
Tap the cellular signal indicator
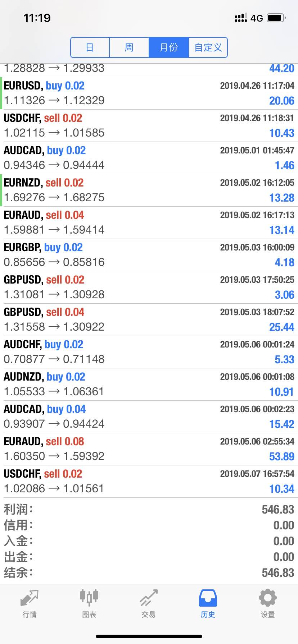point(240,18)
